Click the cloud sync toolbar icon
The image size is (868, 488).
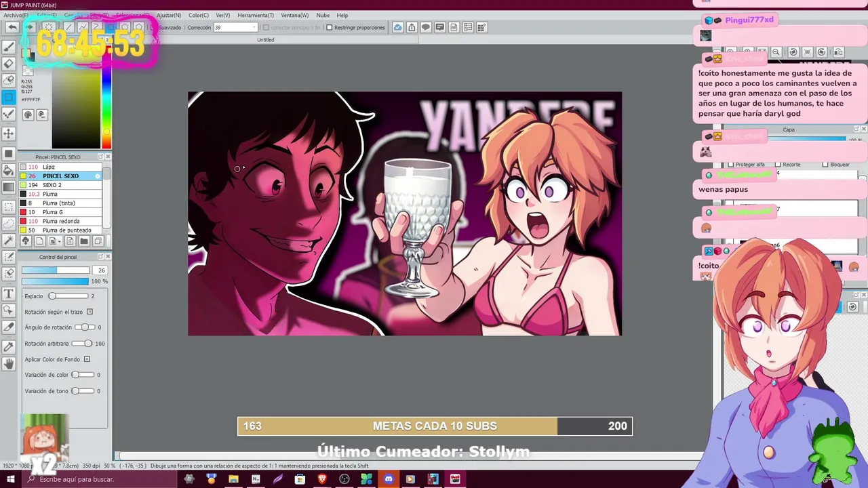coord(397,27)
